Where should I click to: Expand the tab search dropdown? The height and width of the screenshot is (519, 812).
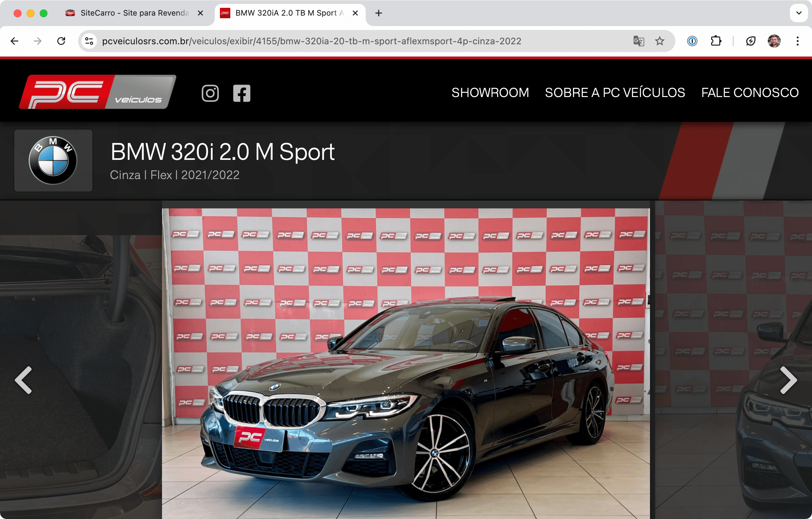[x=799, y=13]
